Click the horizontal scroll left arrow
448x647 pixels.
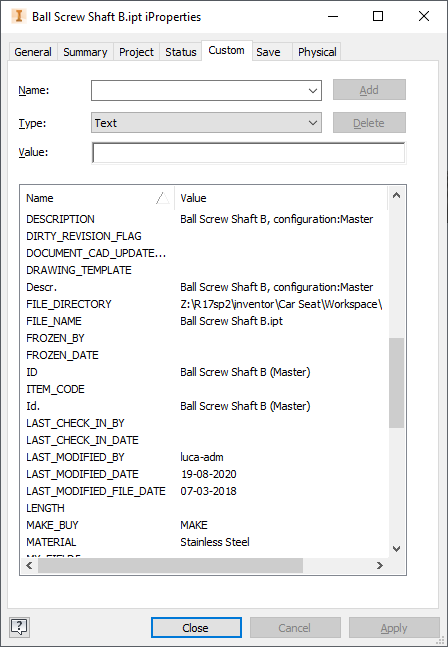pos(29,566)
